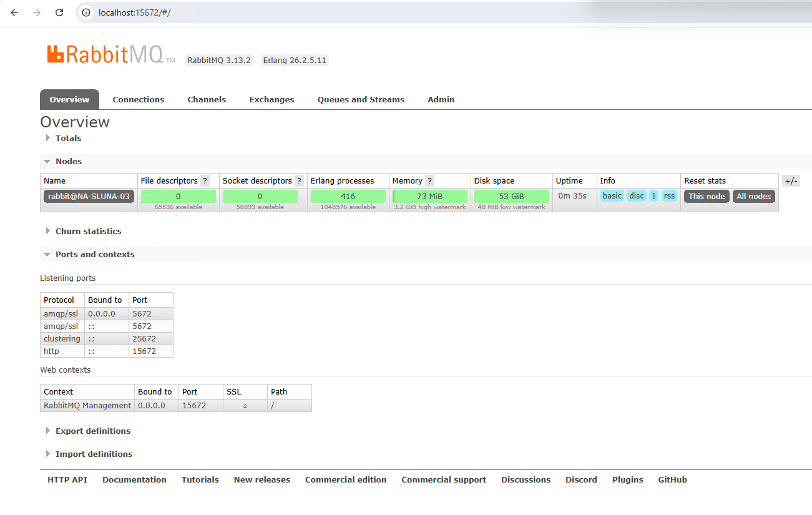Open help for Memory column
The height and width of the screenshot is (515, 812).
pyautogui.click(x=429, y=180)
